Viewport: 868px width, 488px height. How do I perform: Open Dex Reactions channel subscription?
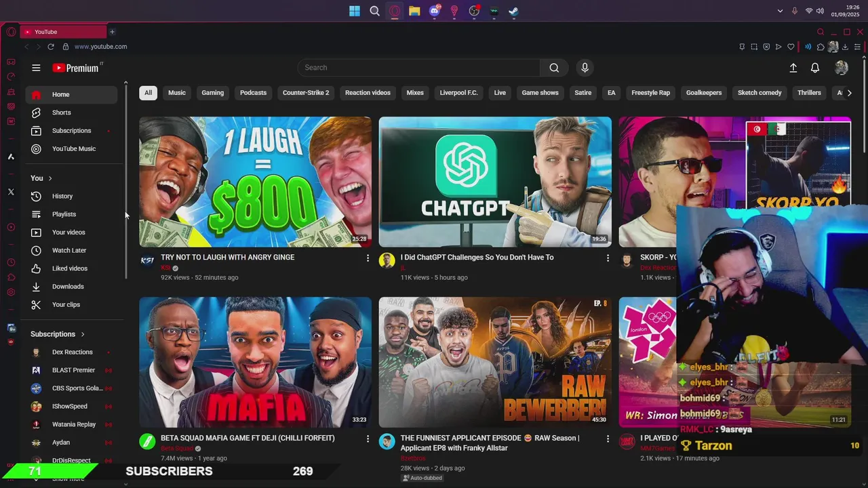coord(71,352)
